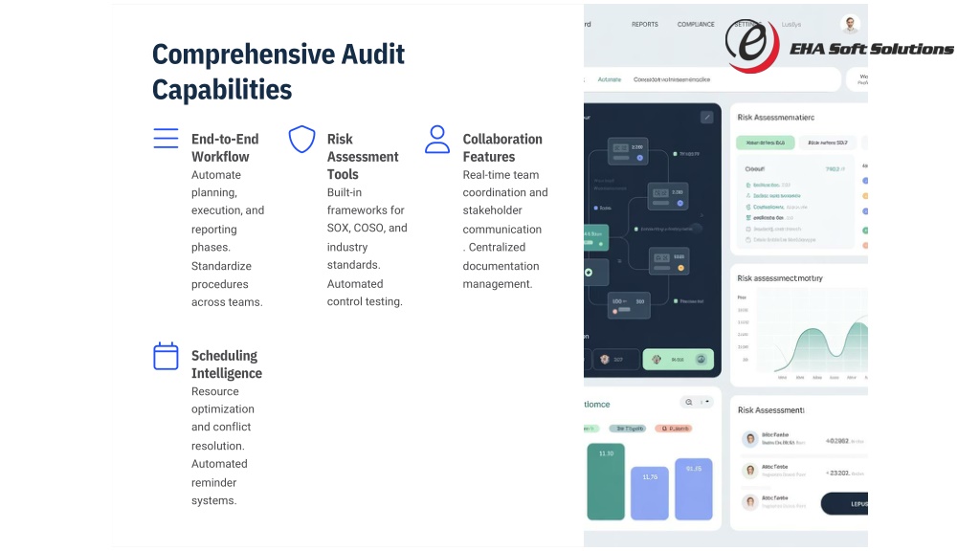Click the Risk Assessment Tools heading
The width and height of the screenshot is (980, 551).
coord(363,157)
